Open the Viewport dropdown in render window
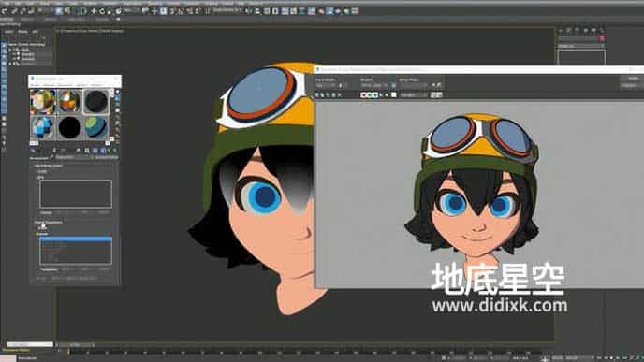The height and width of the screenshot is (362, 644). pos(374,85)
